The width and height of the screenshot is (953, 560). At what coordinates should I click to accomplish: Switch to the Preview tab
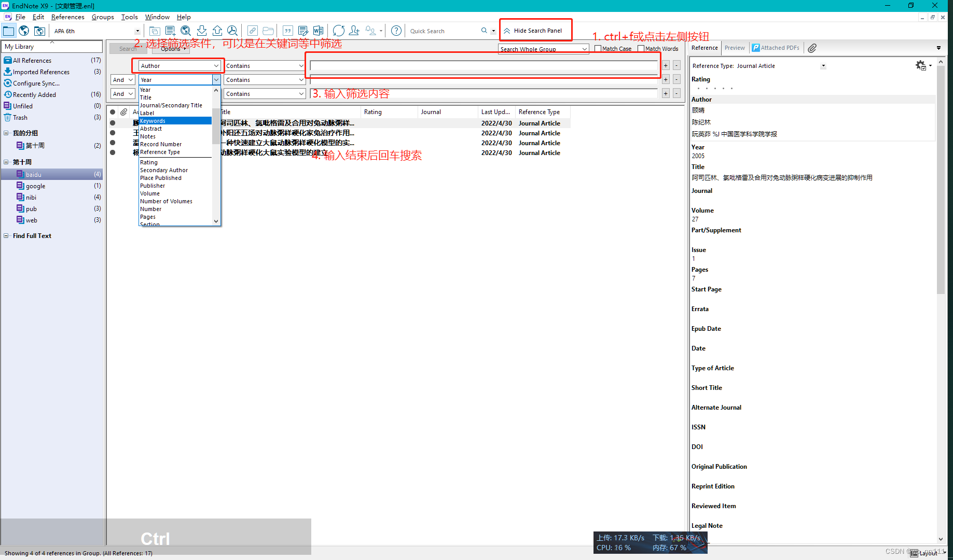pos(735,48)
